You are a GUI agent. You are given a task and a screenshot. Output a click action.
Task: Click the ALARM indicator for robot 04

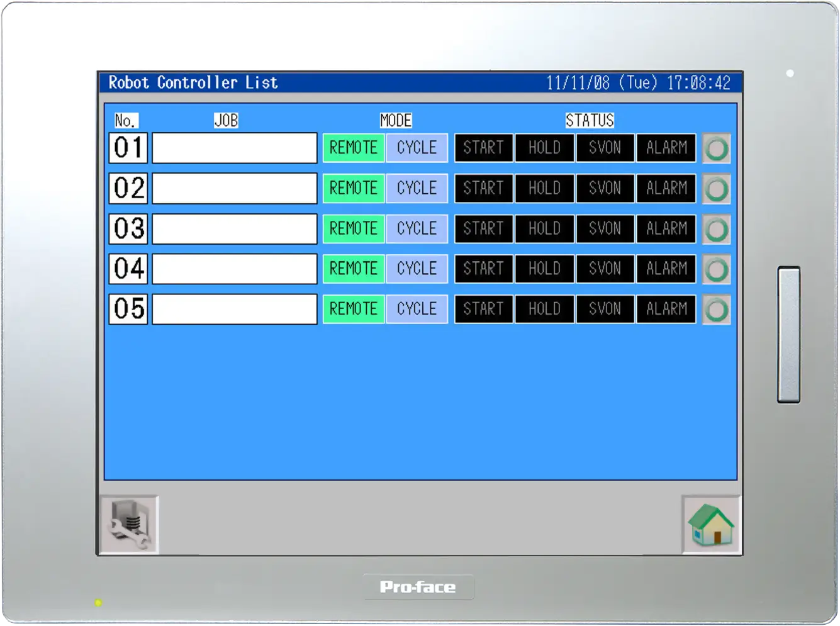coord(666,269)
